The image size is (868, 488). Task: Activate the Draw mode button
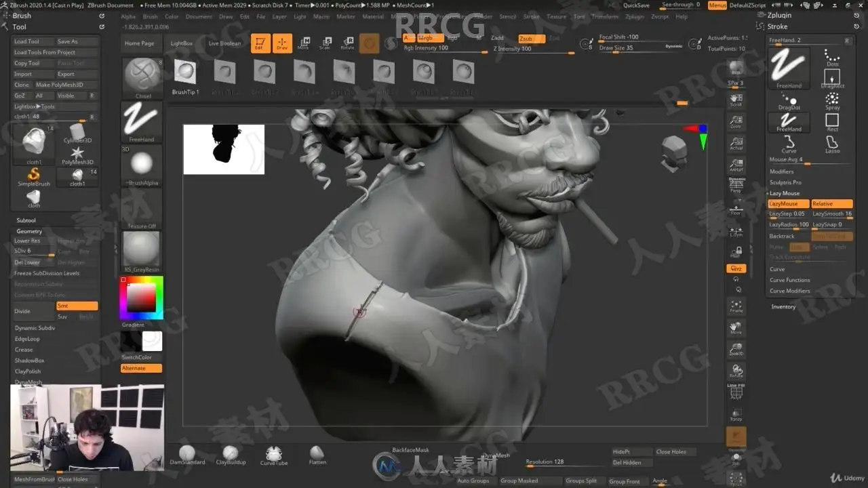point(282,43)
